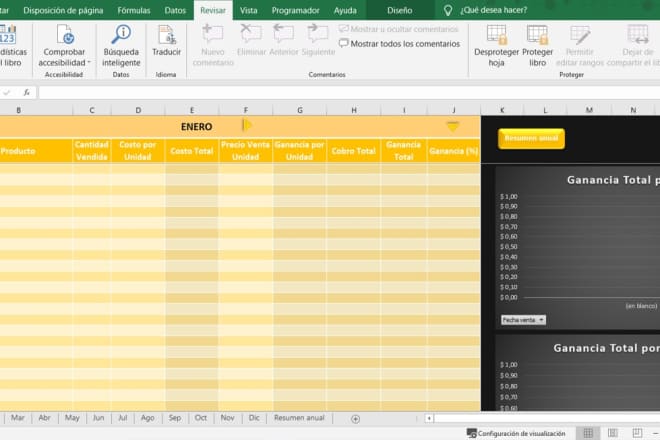Click the Resumen anual yellow button
Image resolution: width=660 pixels, height=440 pixels.
[x=531, y=139]
